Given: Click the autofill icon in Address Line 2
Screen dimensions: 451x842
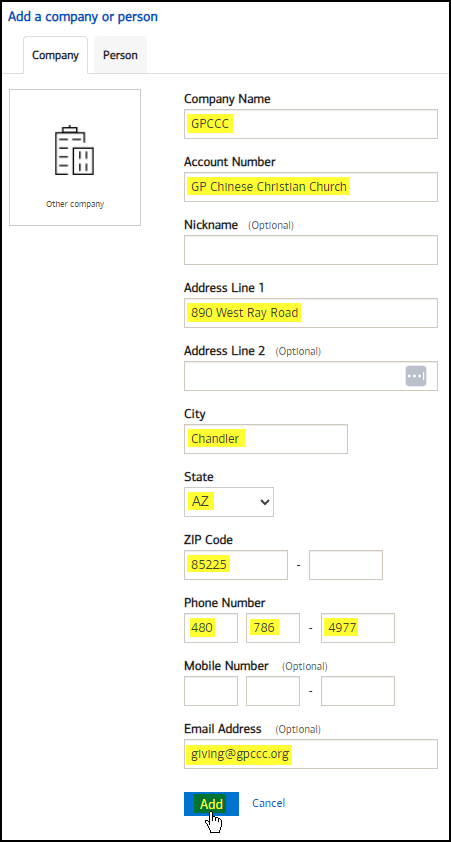Looking at the screenshot, I should pos(416,376).
